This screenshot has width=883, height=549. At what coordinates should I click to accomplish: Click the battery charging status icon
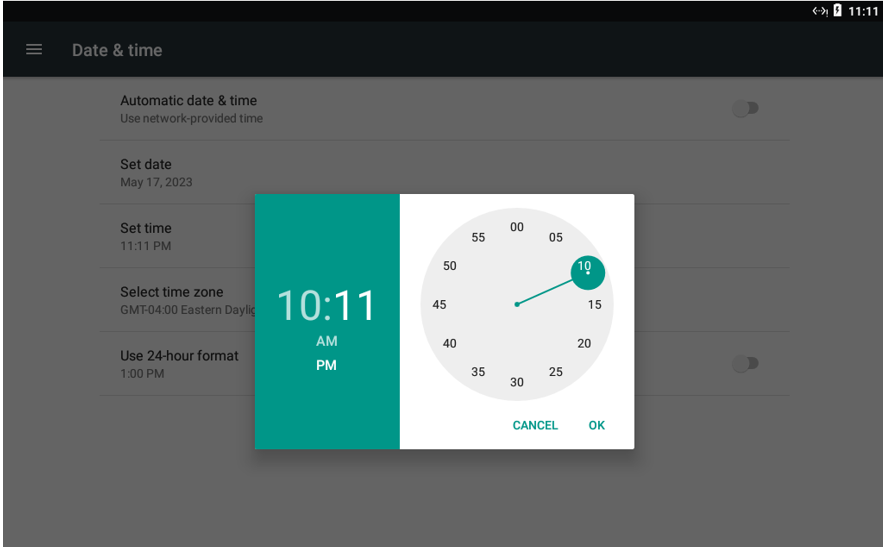coord(837,11)
